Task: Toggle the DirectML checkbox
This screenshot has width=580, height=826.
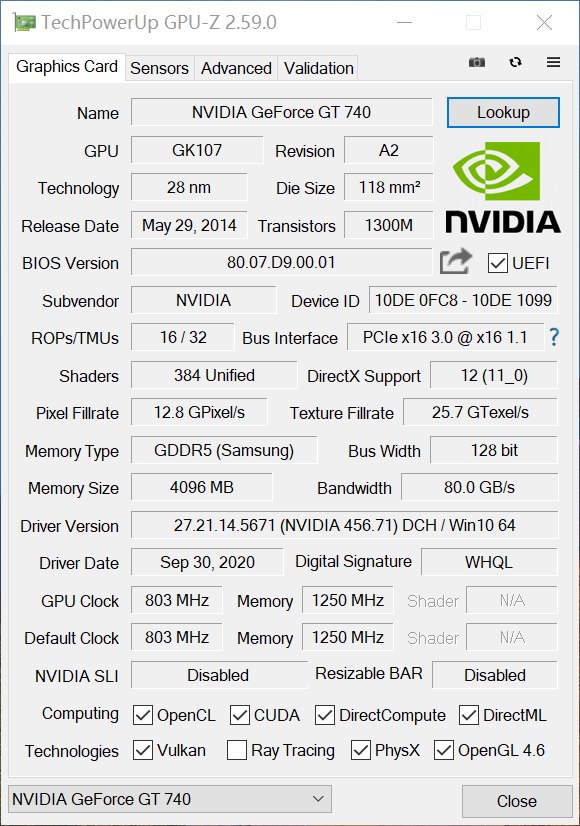Action: tap(469, 715)
